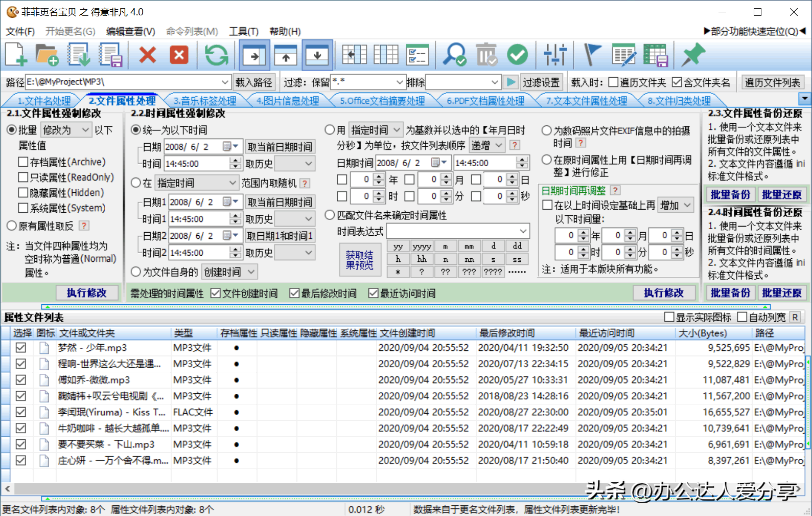Click the green refresh arrows icon
The height and width of the screenshot is (516, 812).
[216, 55]
